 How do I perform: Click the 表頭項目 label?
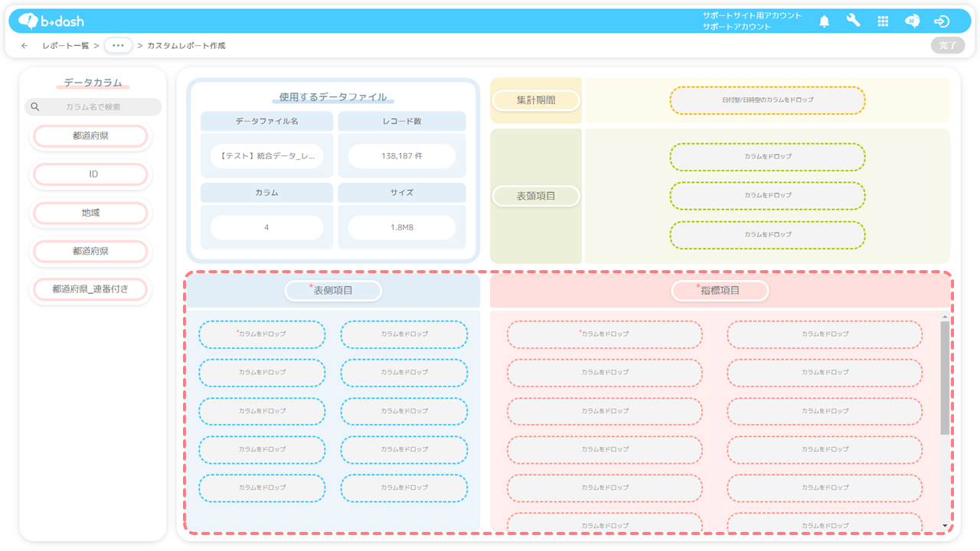536,196
